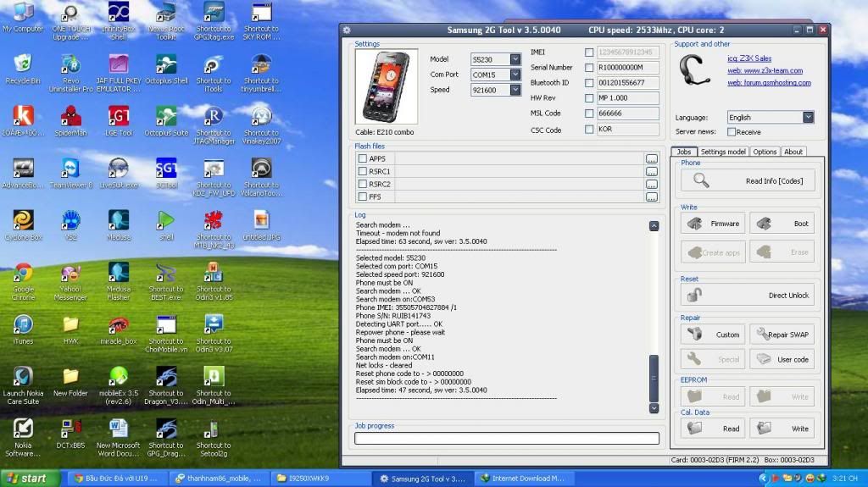Browse for the FFS flash file
868x487 pixels.
[x=652, y=197]
